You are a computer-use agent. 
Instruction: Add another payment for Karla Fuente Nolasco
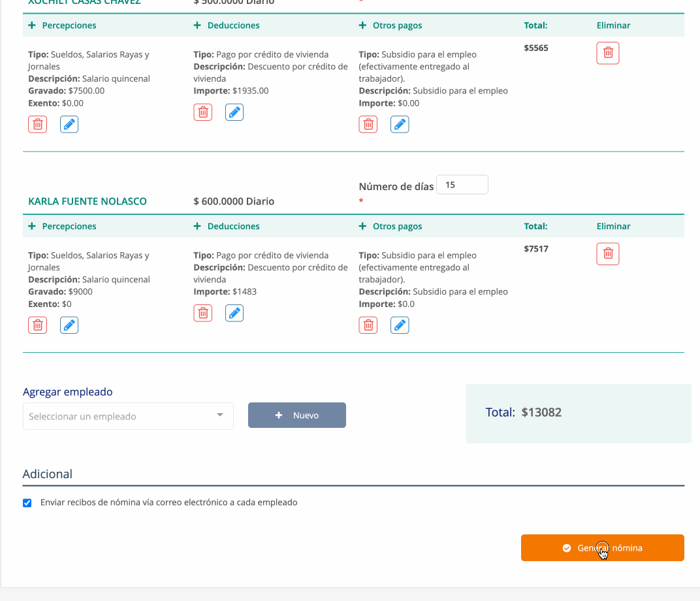click(x=390, y=227)
